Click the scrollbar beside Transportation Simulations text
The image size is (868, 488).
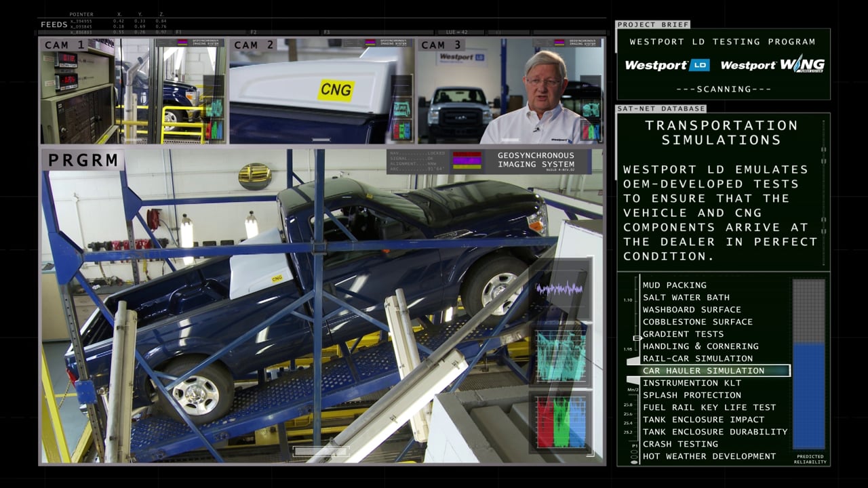pyautogui.click(x=824, y=193)
